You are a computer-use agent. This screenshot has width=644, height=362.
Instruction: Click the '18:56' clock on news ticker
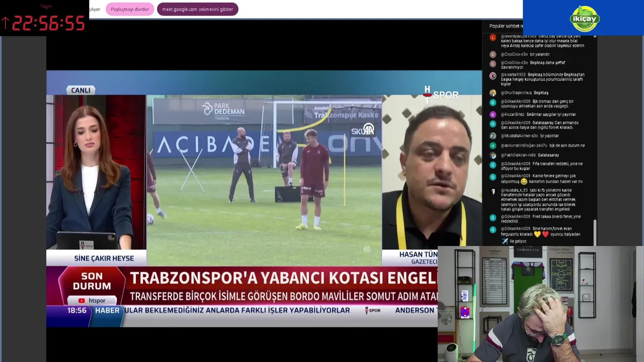click(77, 310)
